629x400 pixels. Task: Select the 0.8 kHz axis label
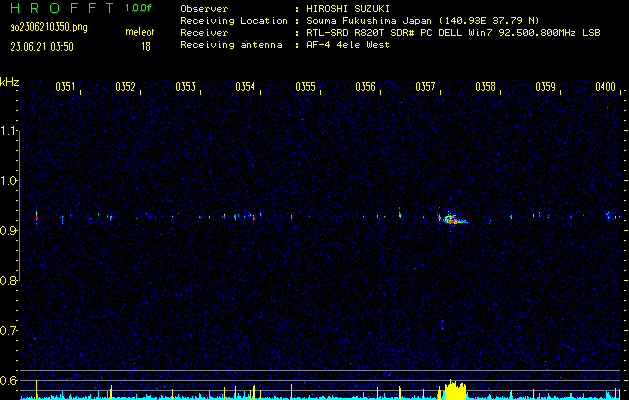click(x=10, y=280)
